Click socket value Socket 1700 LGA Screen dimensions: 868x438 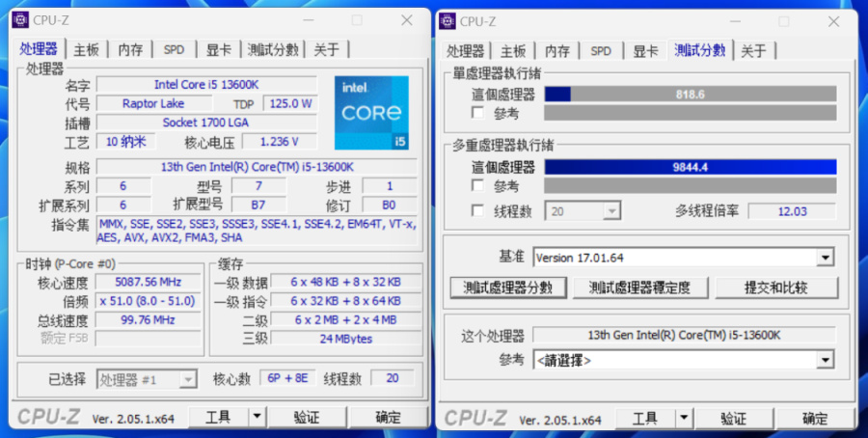[x=206, y=122]
